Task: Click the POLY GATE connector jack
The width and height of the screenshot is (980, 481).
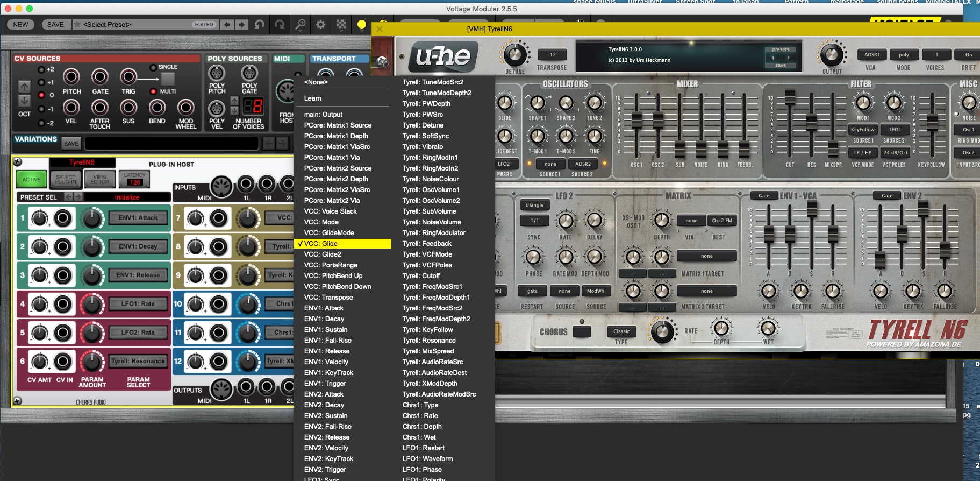Action: coord(249,73)
